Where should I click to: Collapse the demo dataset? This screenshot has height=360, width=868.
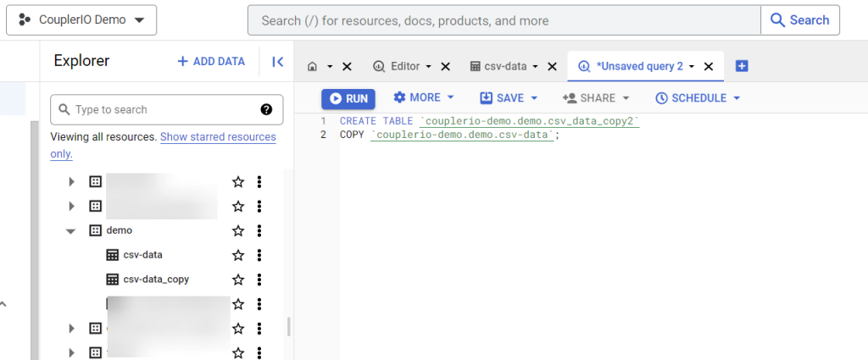[71, 230]
